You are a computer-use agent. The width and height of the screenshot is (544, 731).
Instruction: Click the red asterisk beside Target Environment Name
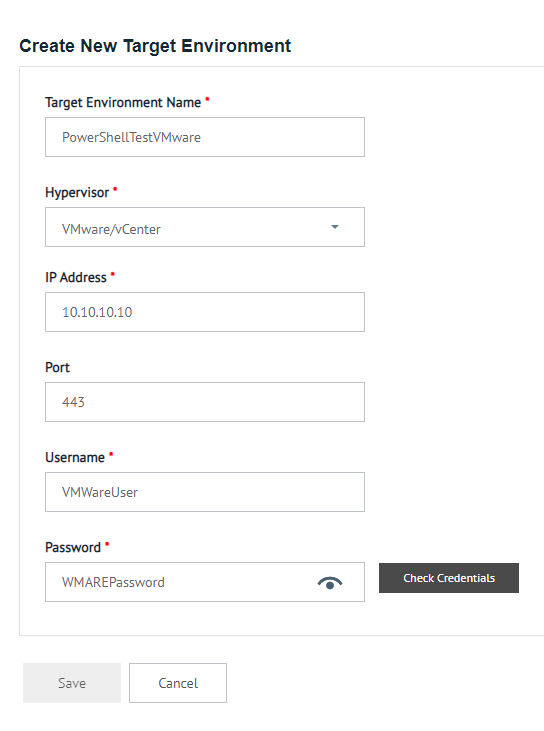pyautogui.click(x=207, y=99)
